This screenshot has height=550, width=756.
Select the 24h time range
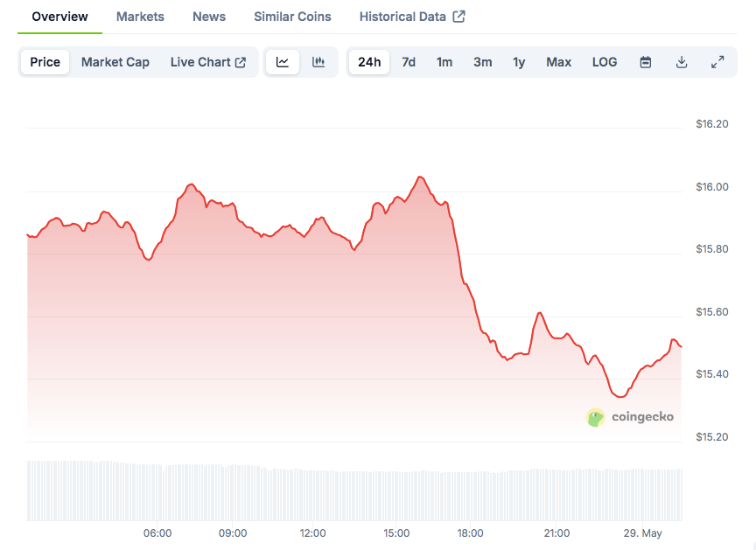click(368, 62)
